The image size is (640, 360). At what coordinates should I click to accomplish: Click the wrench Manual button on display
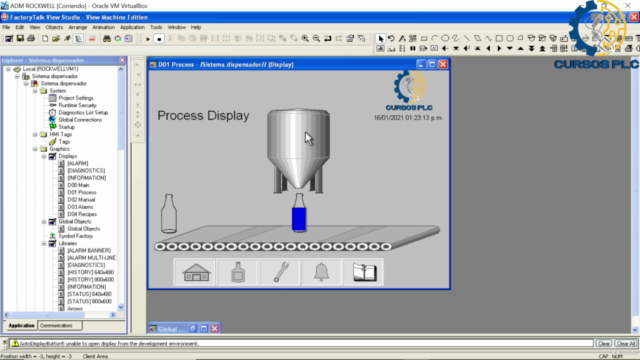click(280, 272)
